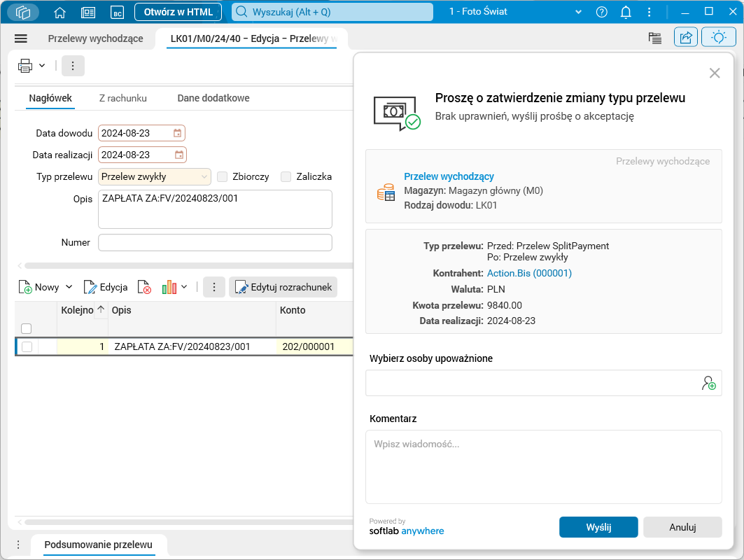Click the Edytuj rozrachunek button
This screenshot has width=744, height=560.
tap(283, 287)
